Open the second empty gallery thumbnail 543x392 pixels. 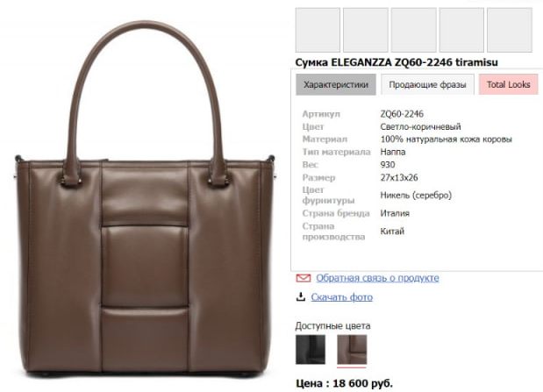[x=366, y=30]
